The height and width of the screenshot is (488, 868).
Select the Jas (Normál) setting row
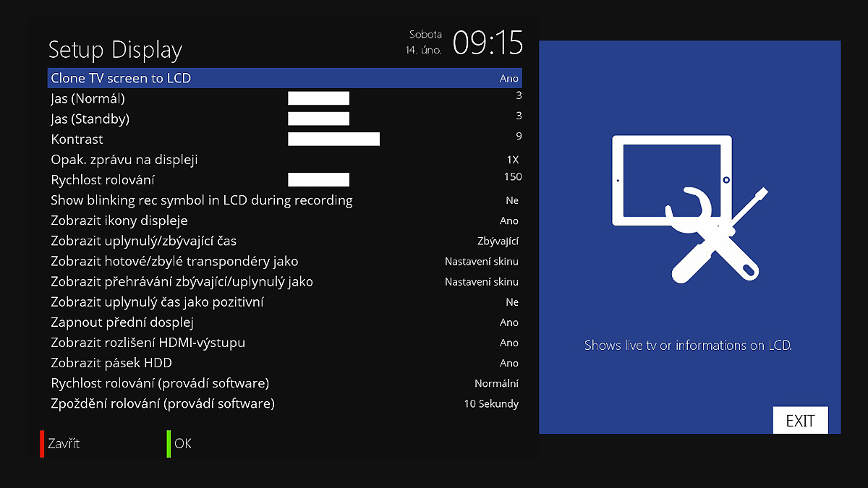tap(285, 98)
